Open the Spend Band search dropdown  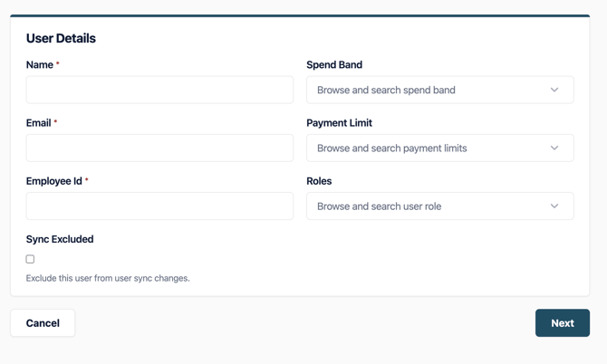point(426,90)
